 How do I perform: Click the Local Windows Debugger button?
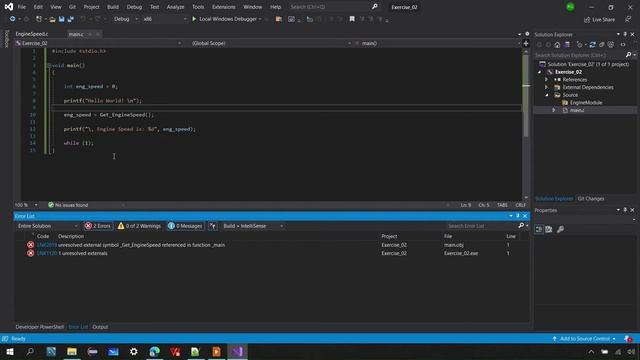(228, 19)
